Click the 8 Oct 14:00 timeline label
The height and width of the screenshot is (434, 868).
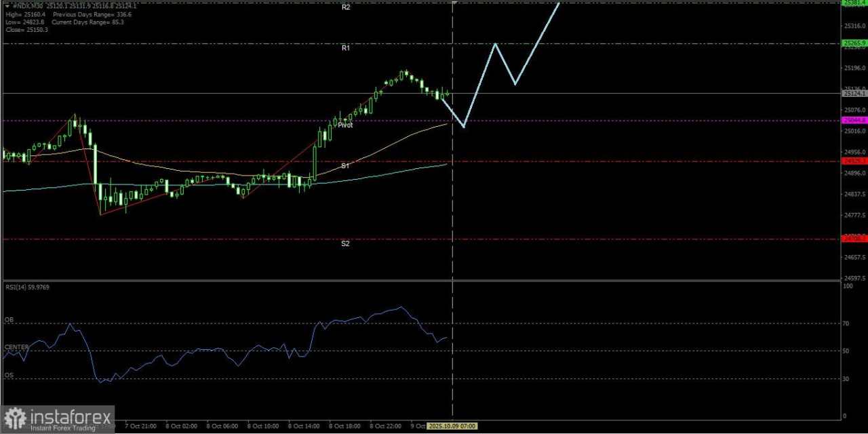(304, 426)
